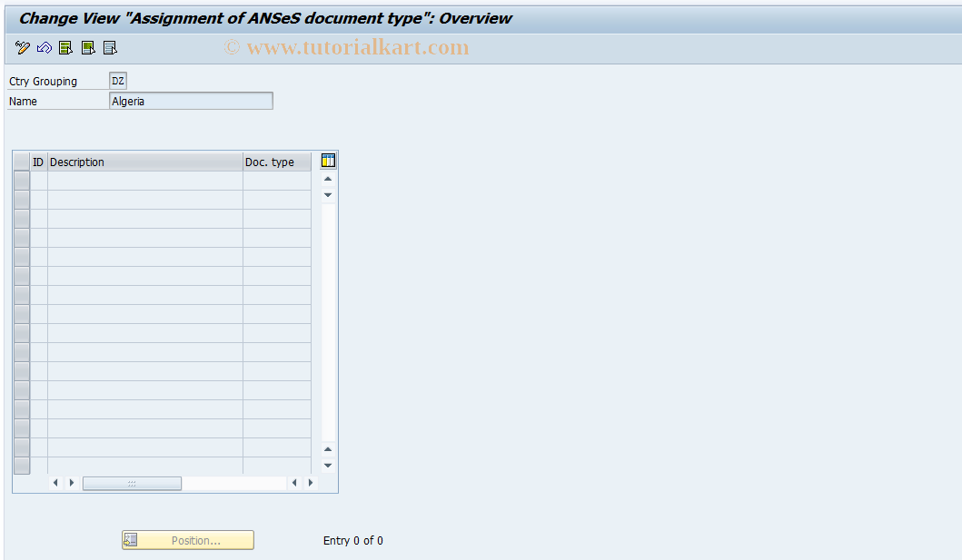The width and height of the screenshot is (962, 560).
Task: Select the first table row selector
Action: click(22, 181)
